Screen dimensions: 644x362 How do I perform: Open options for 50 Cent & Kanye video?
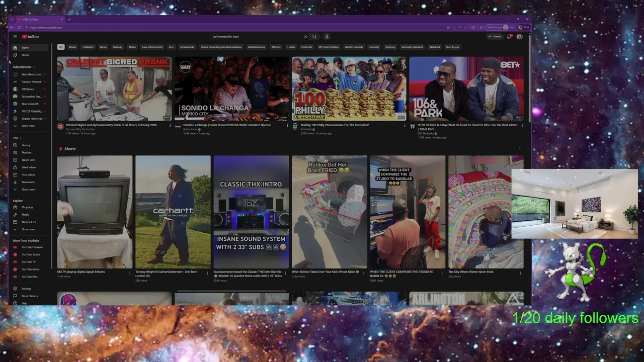click(x=522, y=126)
